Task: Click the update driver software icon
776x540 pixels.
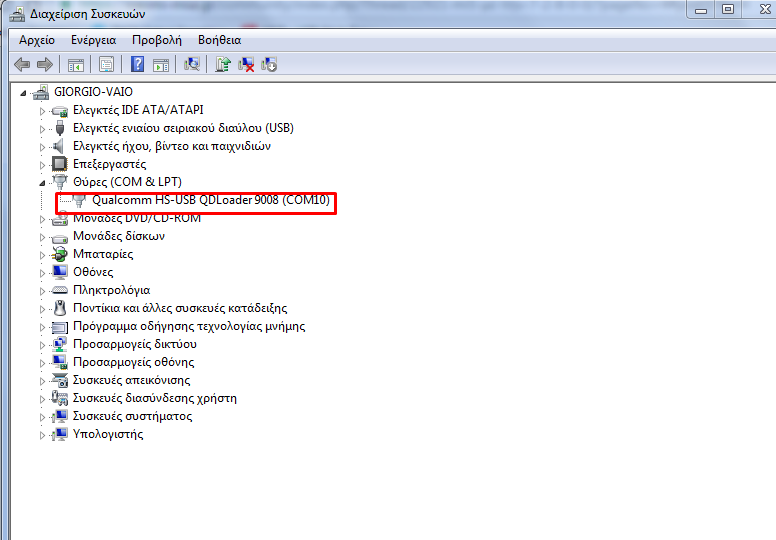Action: coord(223,64)
